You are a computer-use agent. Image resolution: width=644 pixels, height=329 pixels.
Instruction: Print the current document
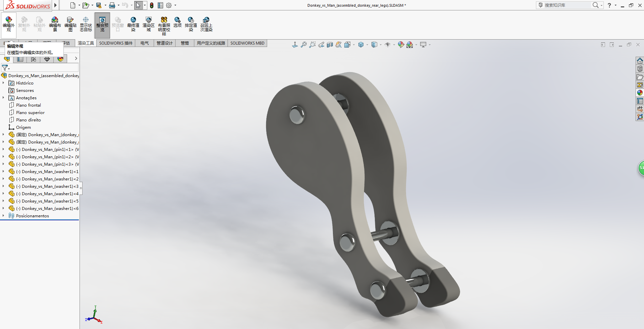coord(112,5)
